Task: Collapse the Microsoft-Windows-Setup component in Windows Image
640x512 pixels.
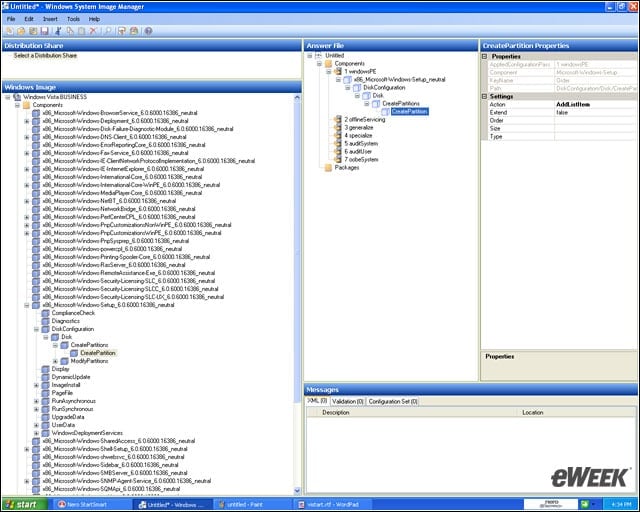Action: tap(27, 305)
